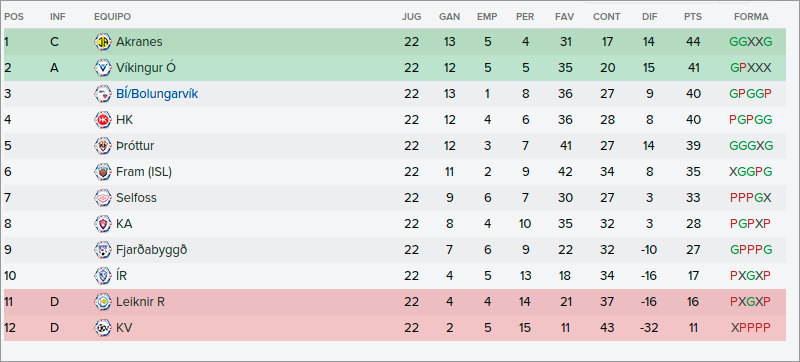Click the KV club logo
Viewport: 800px width, 362px height.
point(103,328)
